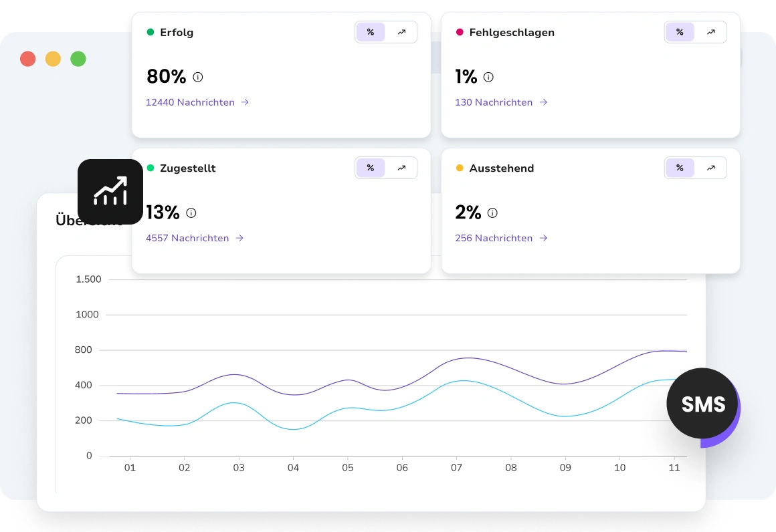
Task: Open the 256 Nachrichten link
Action: (x=494, y=238)
